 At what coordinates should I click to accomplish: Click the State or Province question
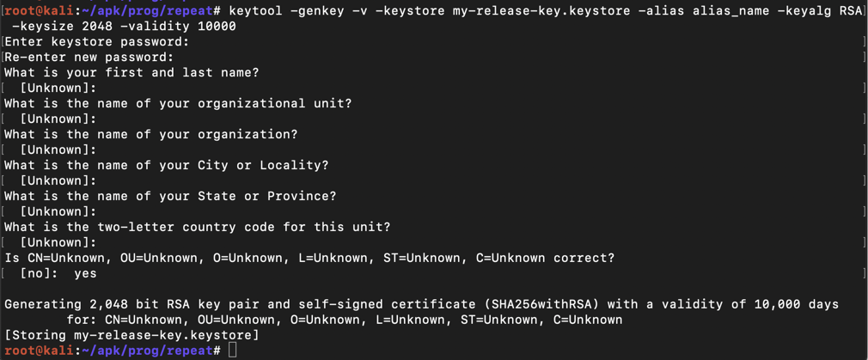point(170,196)
